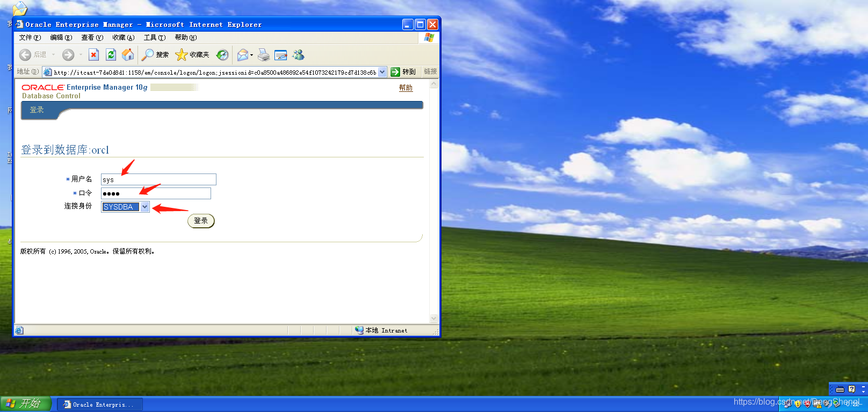Click yellow security shield tray icon
868x412 pixels.
click(x=798, y=404)
